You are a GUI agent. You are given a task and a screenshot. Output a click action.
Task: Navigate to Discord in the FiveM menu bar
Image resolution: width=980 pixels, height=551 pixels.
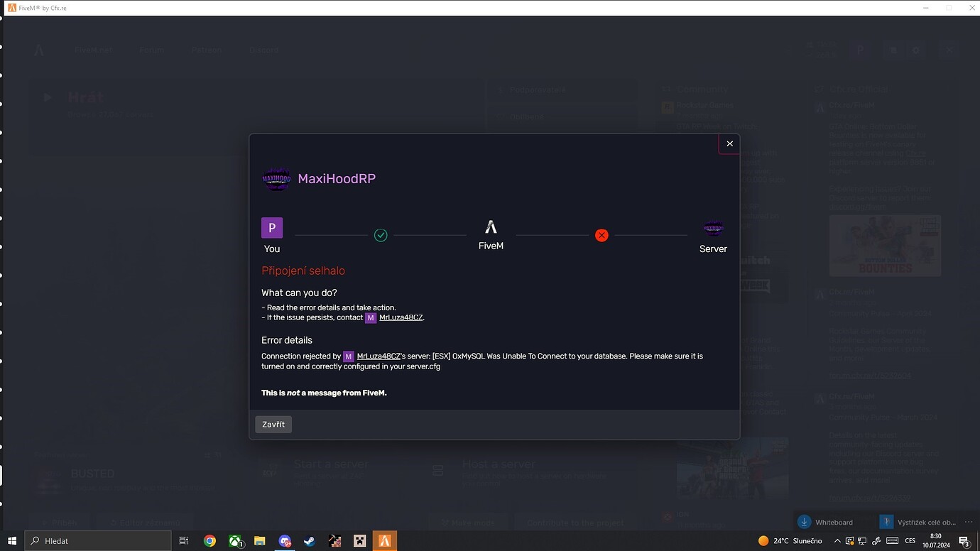(263, 50)
